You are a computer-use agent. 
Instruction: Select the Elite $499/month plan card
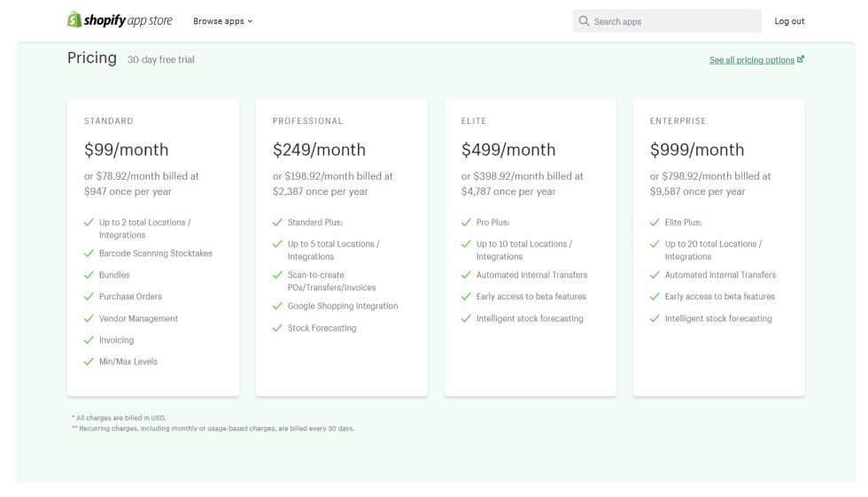[531, 247]
